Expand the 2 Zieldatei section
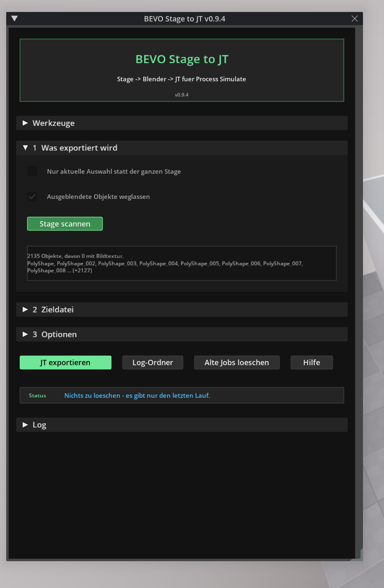 [181, 309]
